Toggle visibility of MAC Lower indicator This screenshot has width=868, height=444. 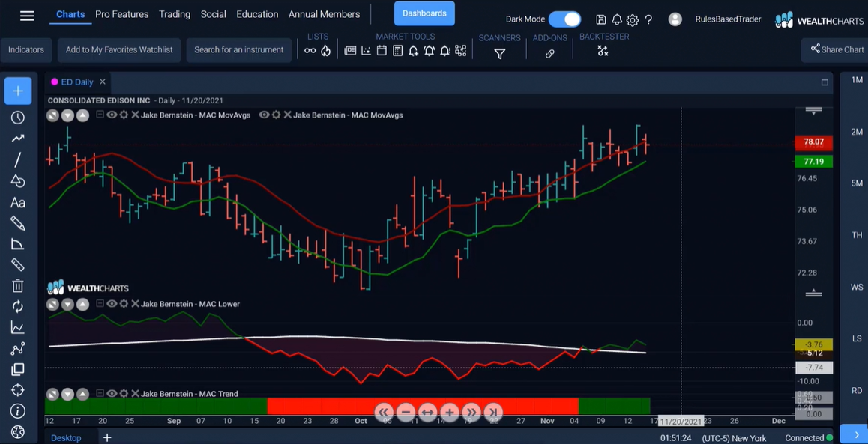tap(112, 303)
